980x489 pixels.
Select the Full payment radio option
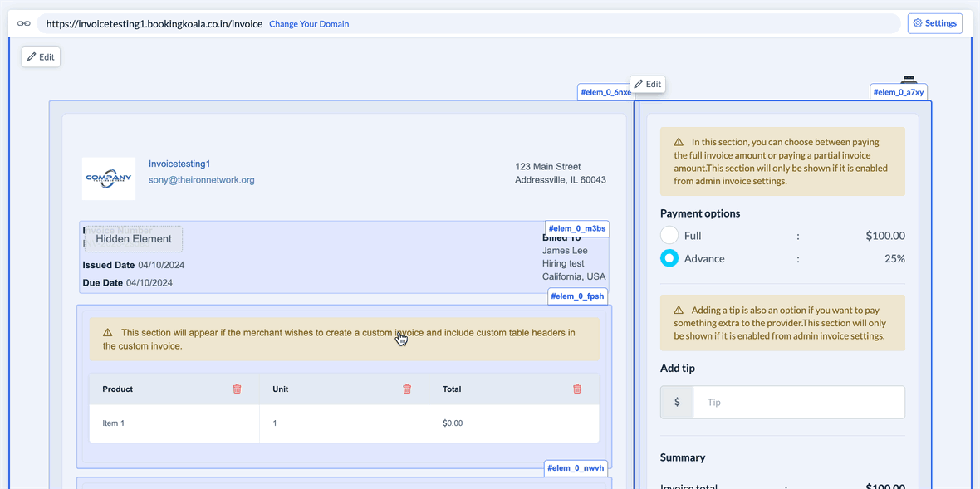(x=669, y=236)
